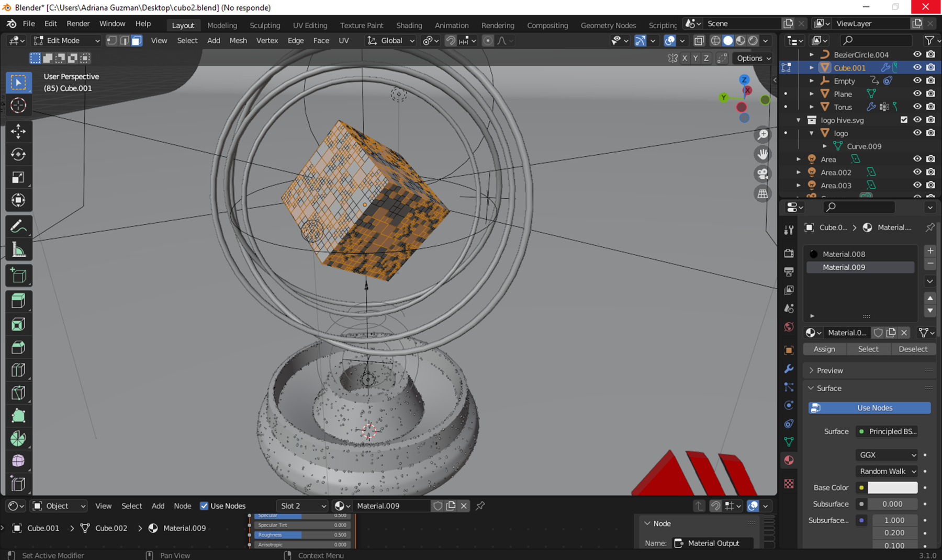Activate the Move tool

tap(18, 131)
